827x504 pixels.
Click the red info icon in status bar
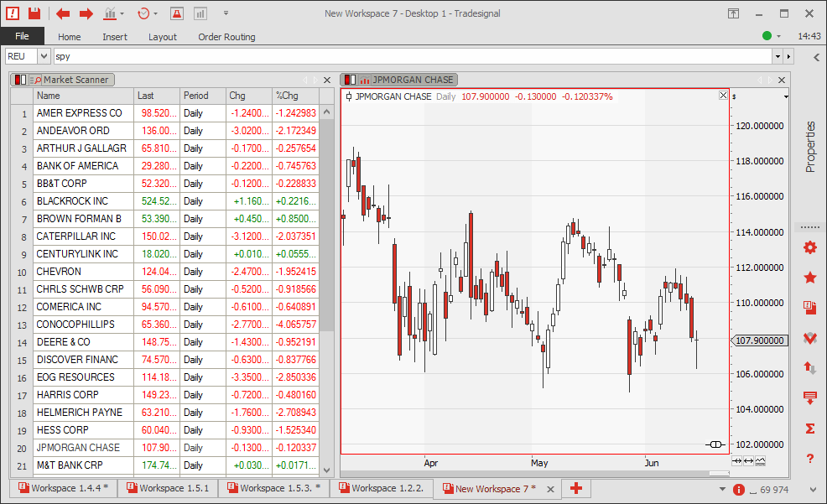tap(739, 490)
